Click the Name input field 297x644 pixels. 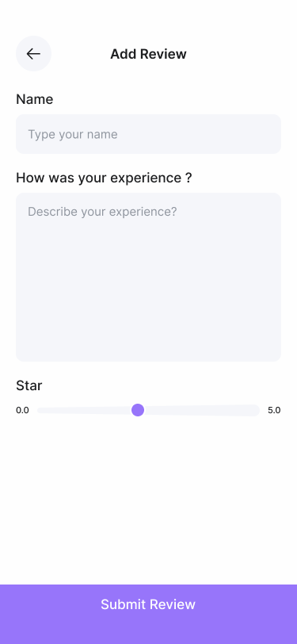point(149,134)
